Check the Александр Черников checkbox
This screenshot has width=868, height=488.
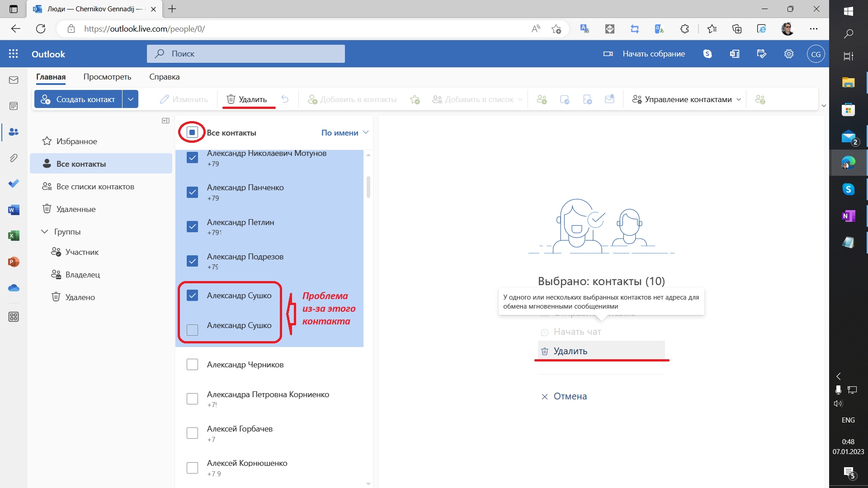192,364
